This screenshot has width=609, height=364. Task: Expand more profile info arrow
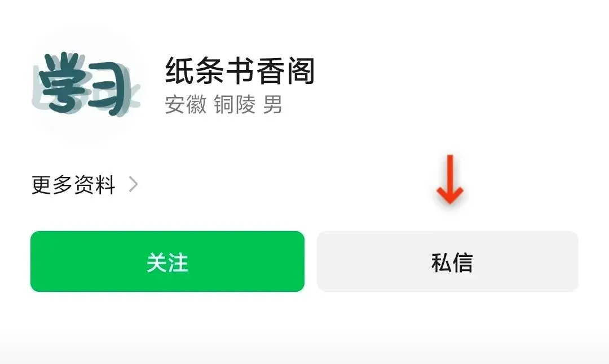pos(133,184)
